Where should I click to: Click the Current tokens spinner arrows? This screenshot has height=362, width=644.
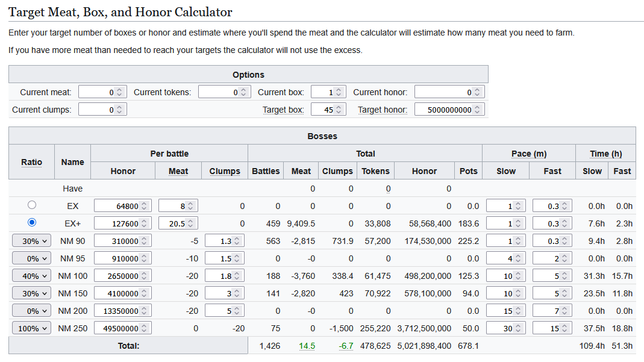click(x=243, y=92)
